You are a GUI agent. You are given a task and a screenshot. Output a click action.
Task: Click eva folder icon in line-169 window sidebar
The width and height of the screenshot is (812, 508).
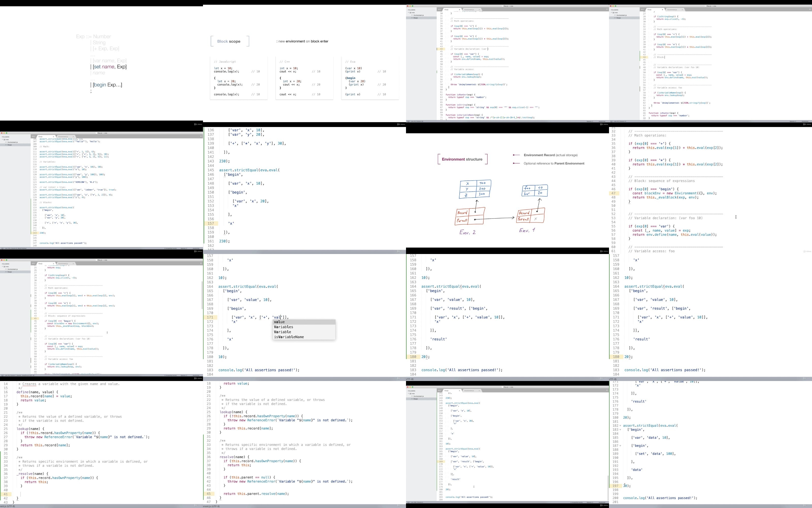[x=411, y=393]
